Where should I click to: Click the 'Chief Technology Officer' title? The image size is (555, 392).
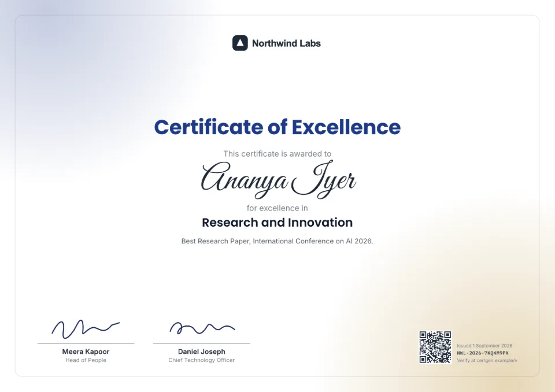201,360
